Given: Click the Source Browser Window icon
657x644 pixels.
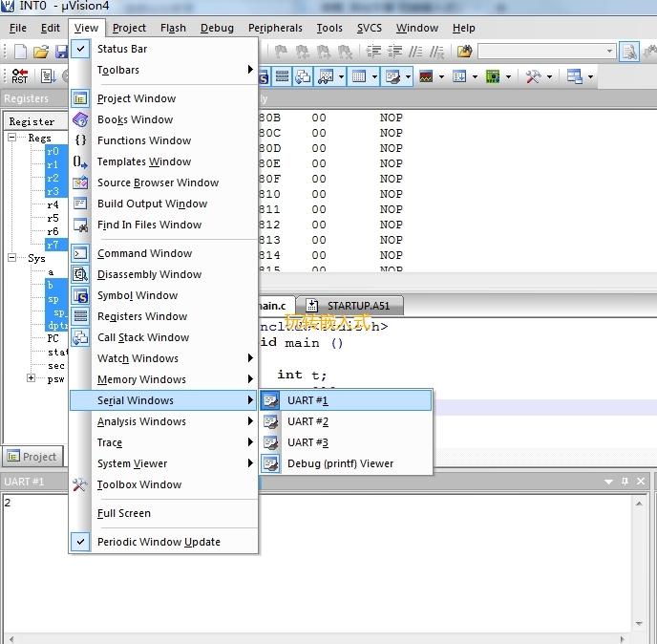Looking at the screenshot, I should (x=80, y=182).
